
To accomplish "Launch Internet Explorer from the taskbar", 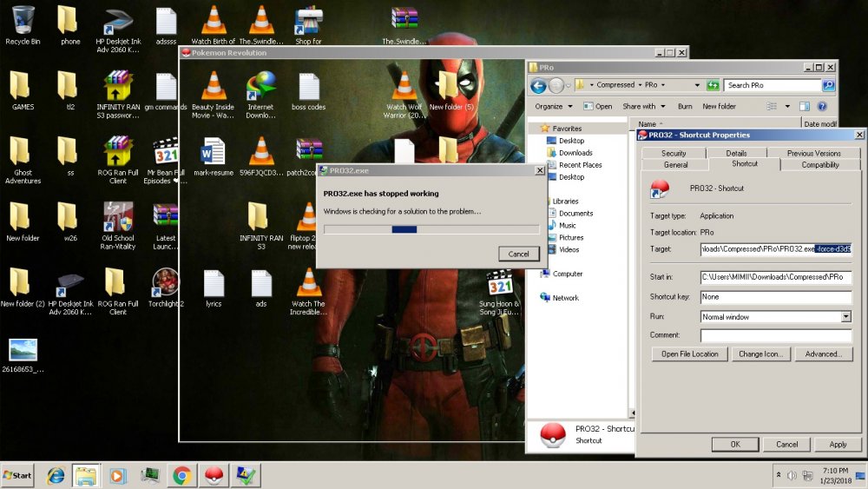I will 56,475.
